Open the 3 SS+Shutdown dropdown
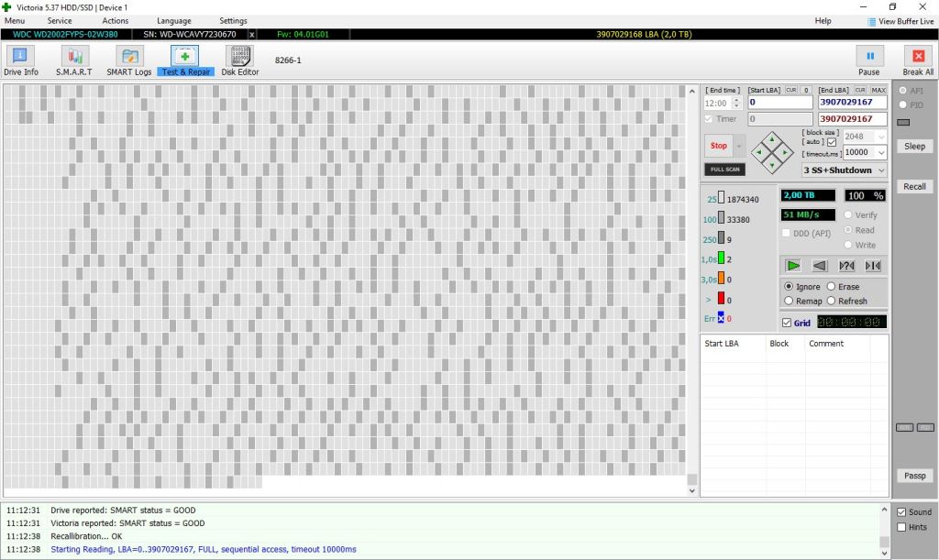This screenshot has height=560, width=939. click(x=844, y=170)
